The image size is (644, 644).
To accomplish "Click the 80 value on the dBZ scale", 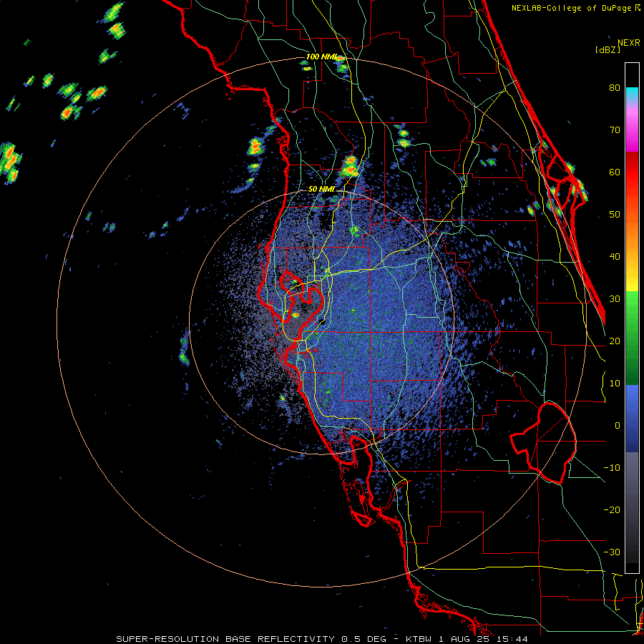I will click(615, 88).
